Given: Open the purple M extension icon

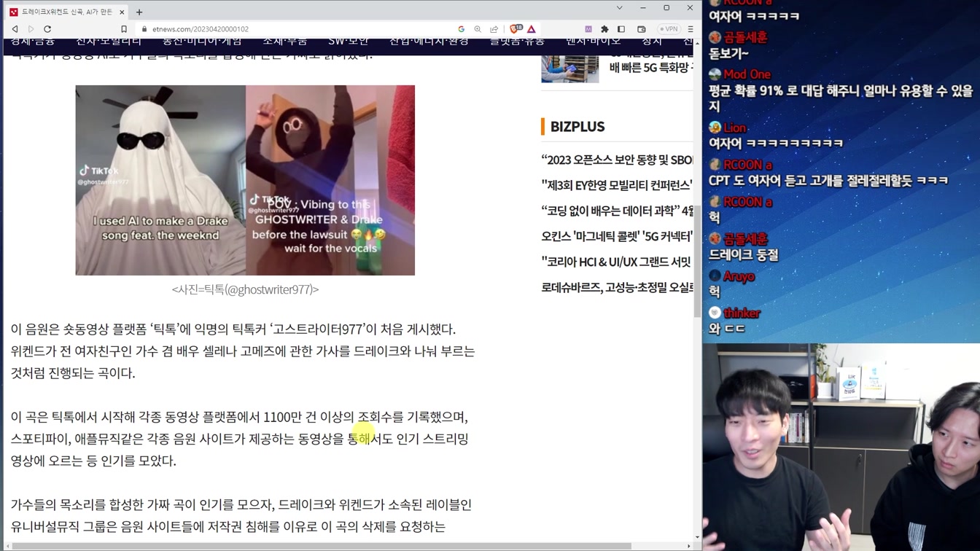Looking at the screenshot, I should pyautogui.click(x=588, y=29).
